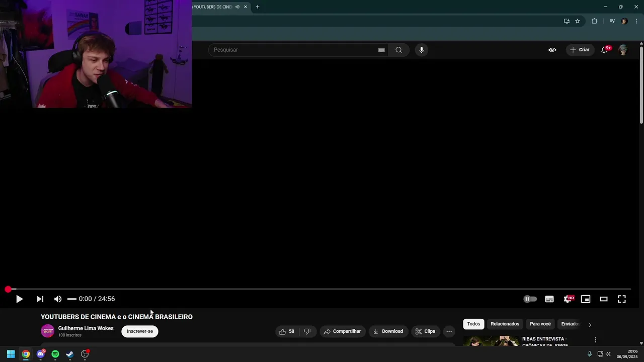Adjust the volume slider in player

click(x=72, y=299)
